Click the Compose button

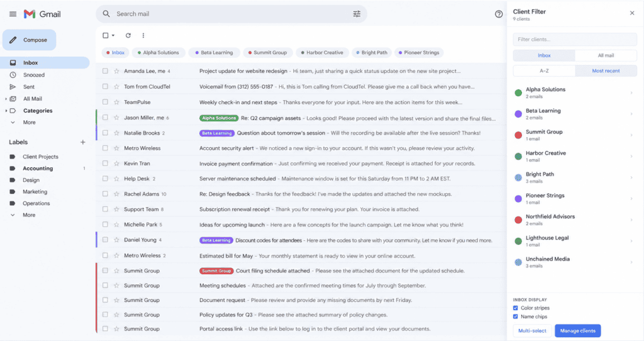tap(29, 40)
